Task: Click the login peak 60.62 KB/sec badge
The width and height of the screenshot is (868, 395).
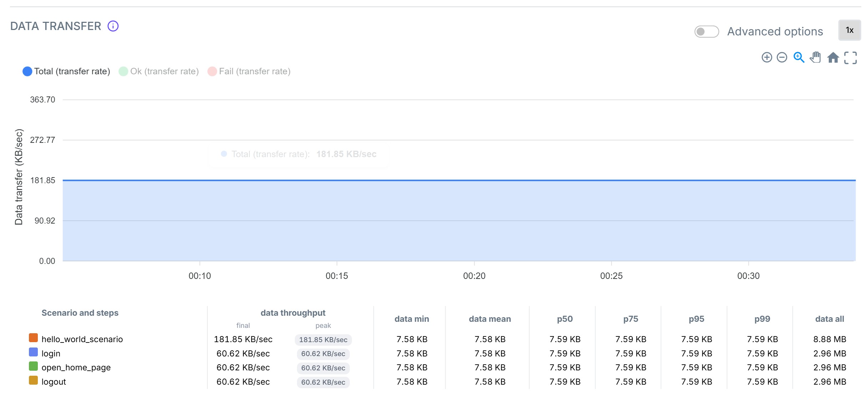Action: (x=323, y=354)
